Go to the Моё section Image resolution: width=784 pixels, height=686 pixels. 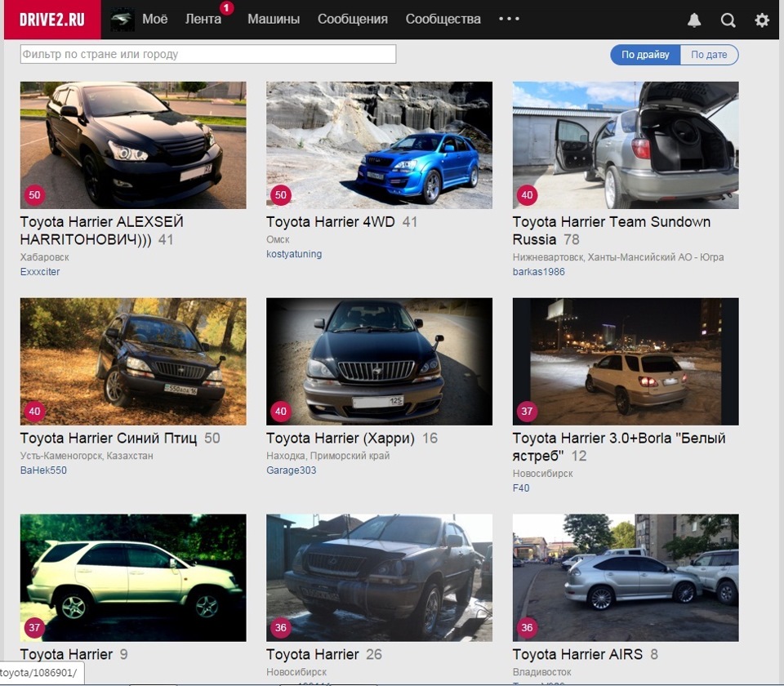coord(155,19)
